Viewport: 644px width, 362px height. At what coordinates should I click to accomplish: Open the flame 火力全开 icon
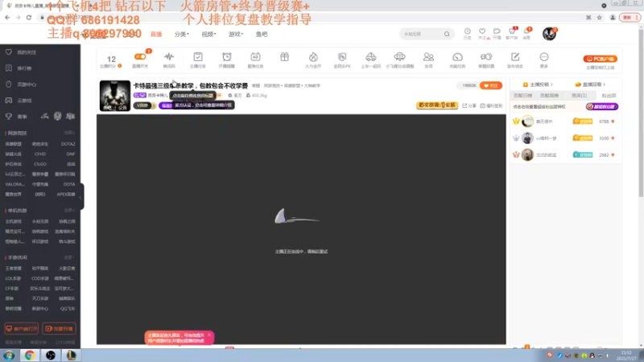point(313,57)
